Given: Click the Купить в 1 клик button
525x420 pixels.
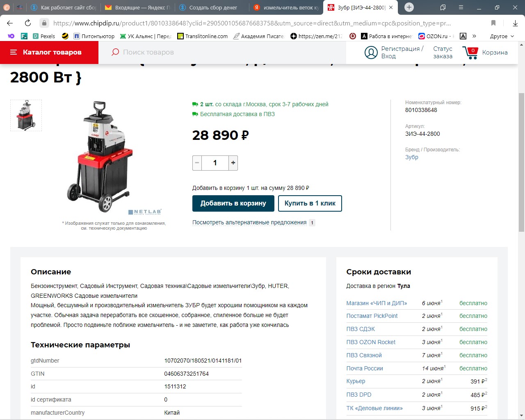Looking at the screenshot, I should tap(310, 203).
